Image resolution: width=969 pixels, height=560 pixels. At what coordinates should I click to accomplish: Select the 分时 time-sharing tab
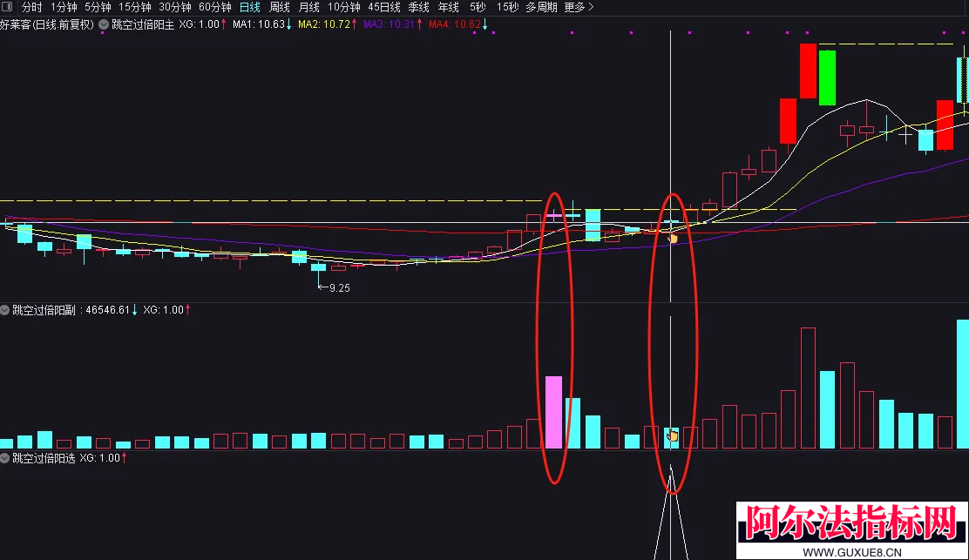[31, 8]
